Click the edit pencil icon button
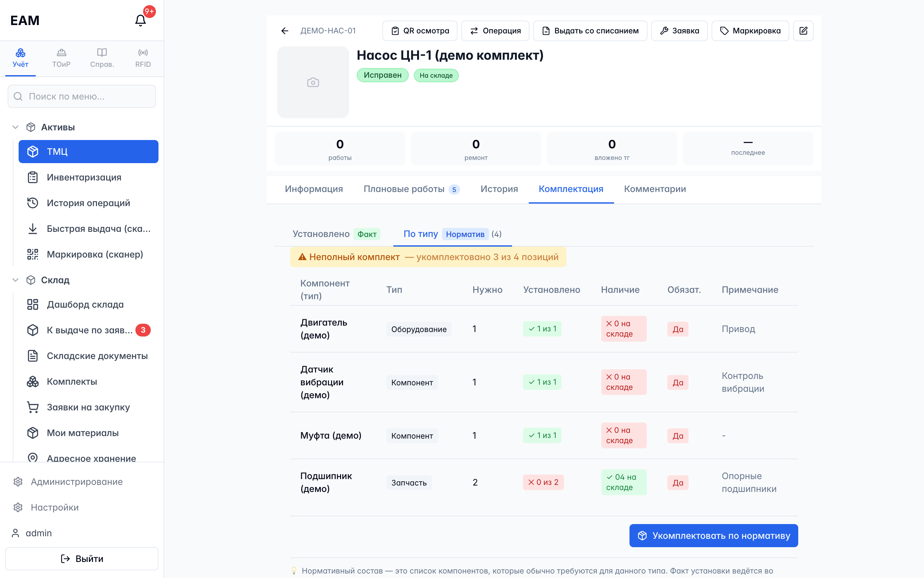Image resolution: width=924 pixels, height=578 pixels. click(803, 31)
